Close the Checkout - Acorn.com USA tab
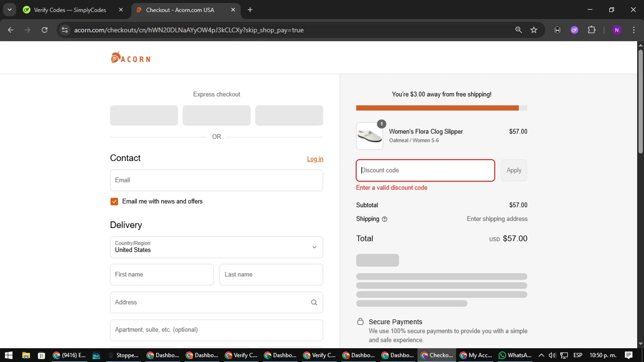Image resolution: width=644 pixels, height=362 pixels. click(x=233, y=10)
